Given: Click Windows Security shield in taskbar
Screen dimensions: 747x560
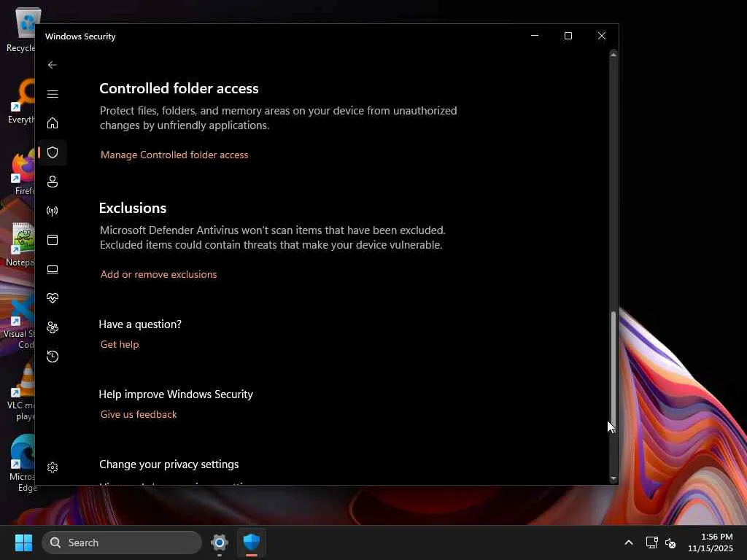Looking at the screenshot, I should coord(252,542).
